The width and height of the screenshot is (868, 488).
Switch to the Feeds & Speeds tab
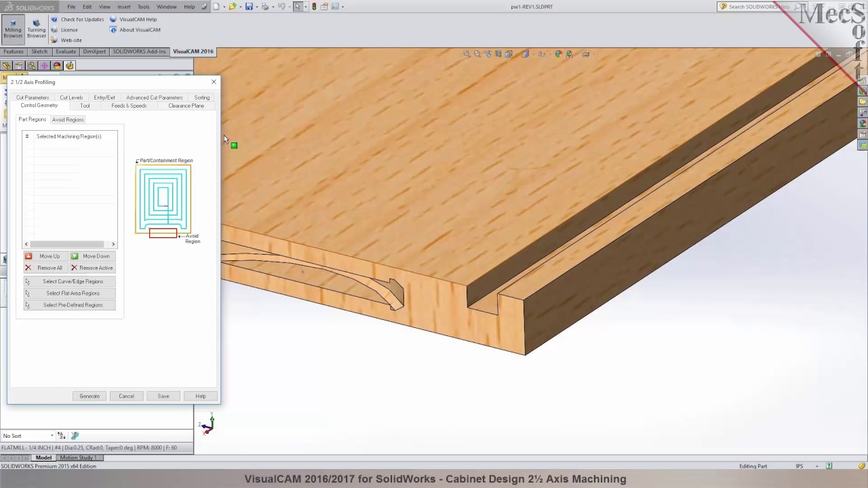click(x=129, y=106)
